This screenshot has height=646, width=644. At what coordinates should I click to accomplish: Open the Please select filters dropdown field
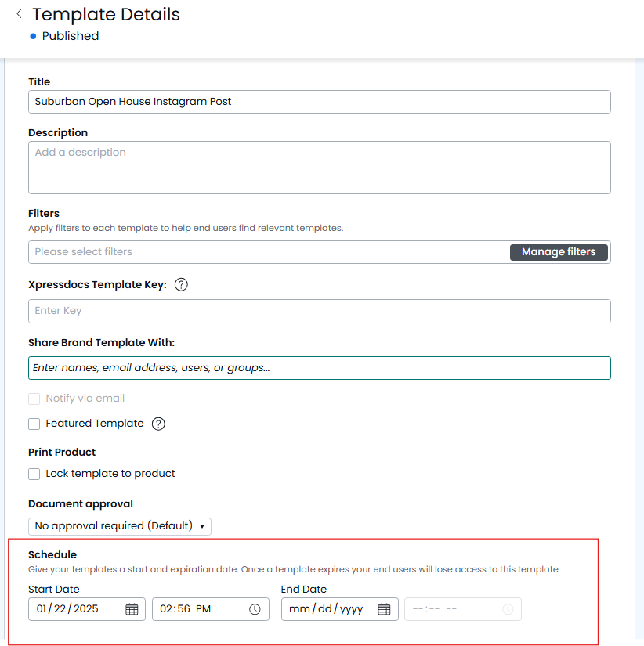click(x=266, y=252)
